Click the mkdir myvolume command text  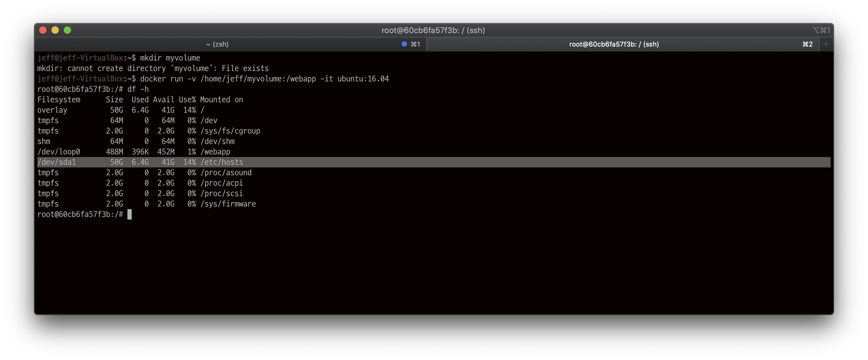click(170, 58)
